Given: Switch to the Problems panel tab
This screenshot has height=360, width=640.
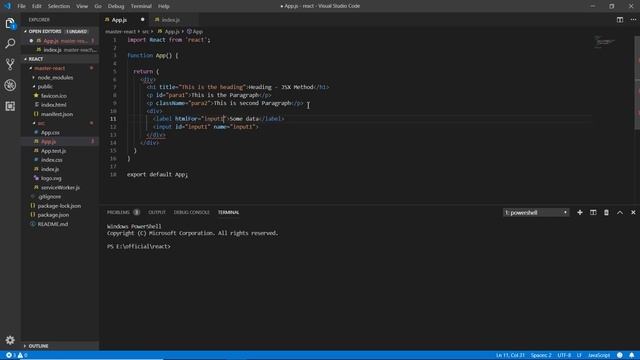Looking at the screenshot, I should (x=123, y=212).
